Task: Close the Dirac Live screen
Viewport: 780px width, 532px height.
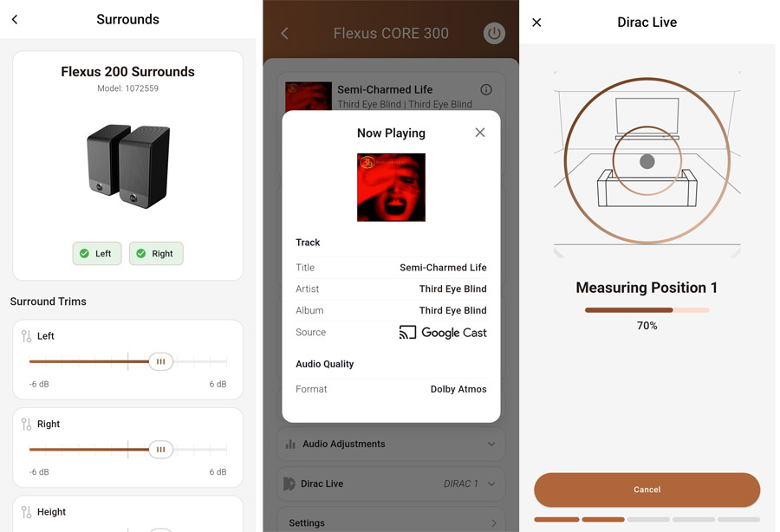Action: click(536, 23)
